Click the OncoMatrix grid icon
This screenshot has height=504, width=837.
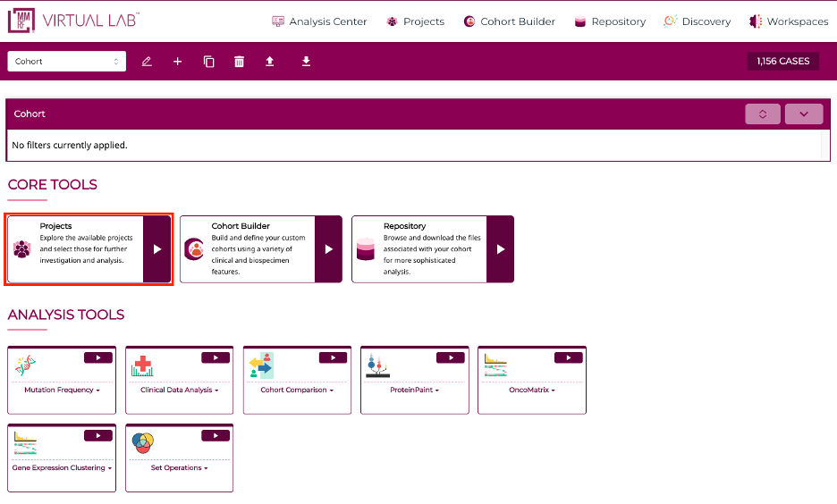click(495, 365)
